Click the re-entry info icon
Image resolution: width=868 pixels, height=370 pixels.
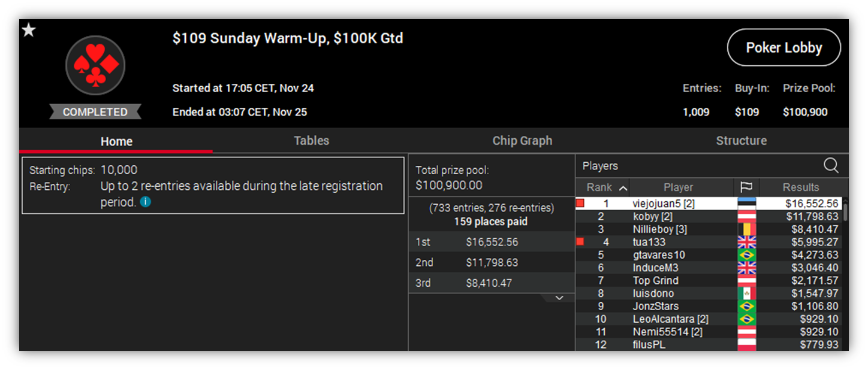pos(145,202)
